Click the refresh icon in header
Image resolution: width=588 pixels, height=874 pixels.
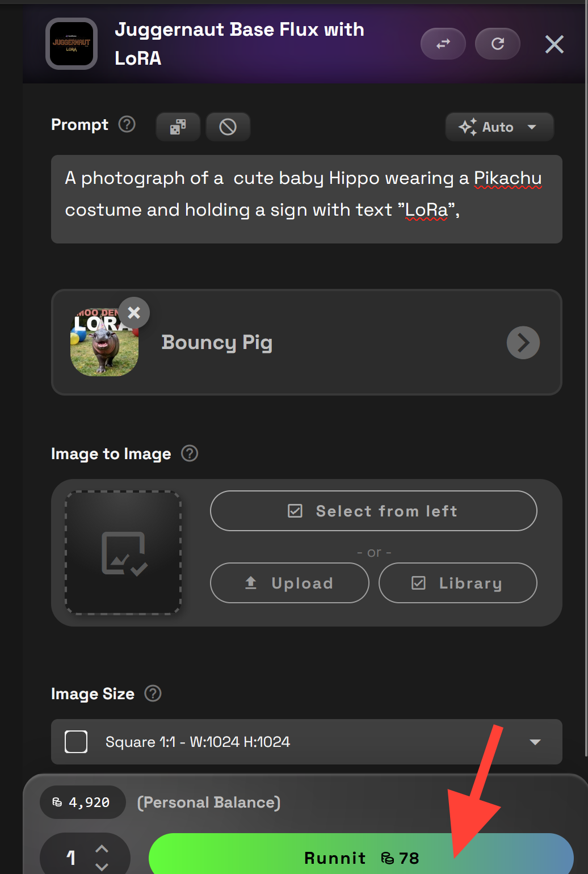(x=498, y=44)
